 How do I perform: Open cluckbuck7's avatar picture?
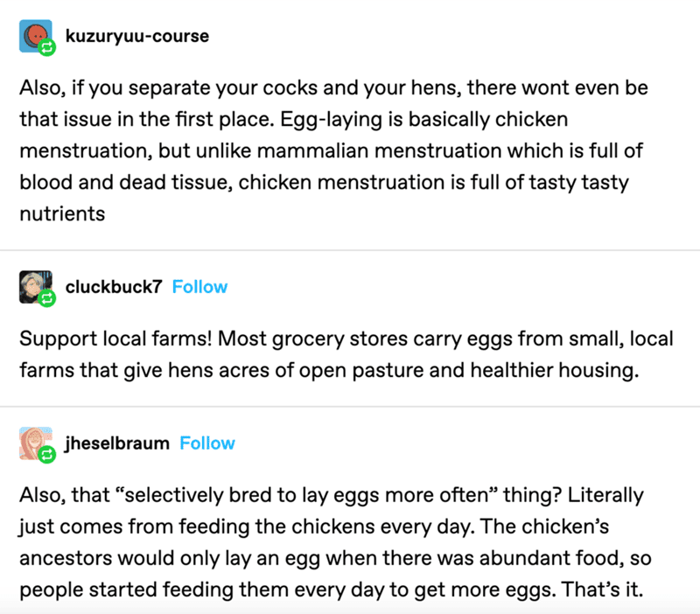(x=36, y=287)
